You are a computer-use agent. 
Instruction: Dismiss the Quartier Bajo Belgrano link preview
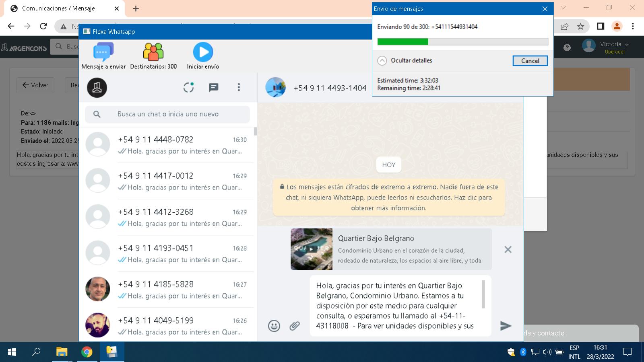click(x=508, y=249)
